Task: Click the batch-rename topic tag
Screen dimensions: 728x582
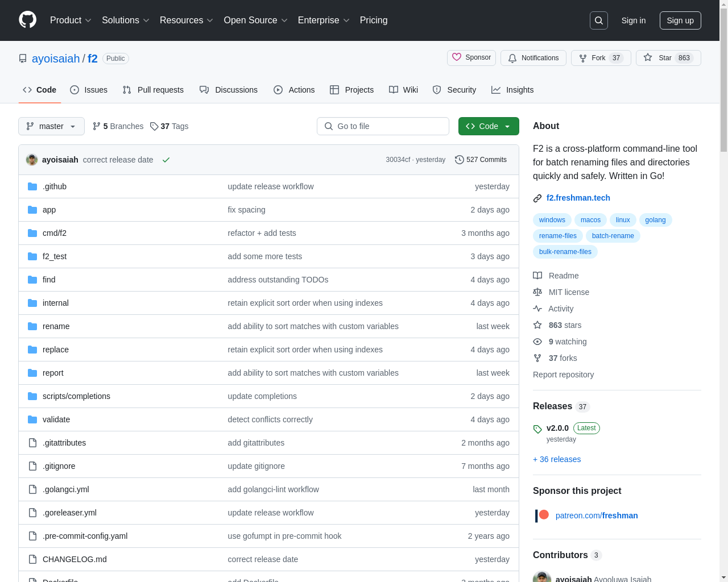Action: 613,236
